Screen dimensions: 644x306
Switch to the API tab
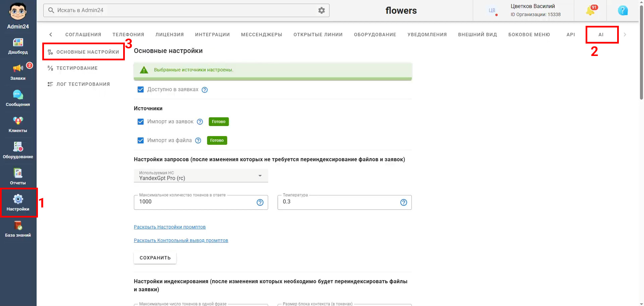[571, 35]
